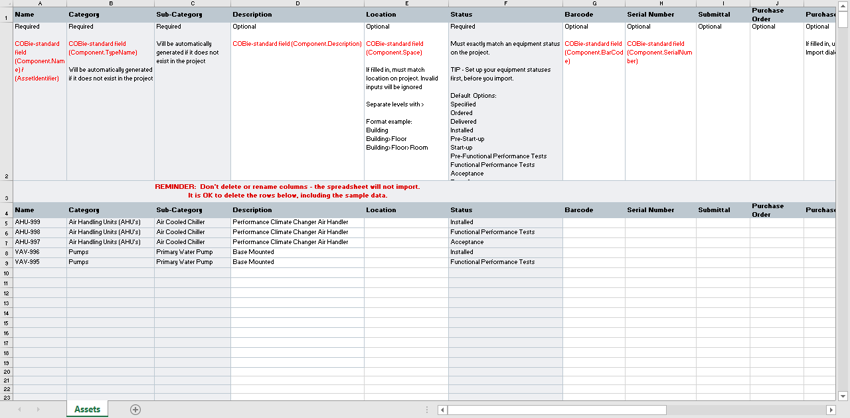
Task: Select column A header
Action: [x=40, y=3]
